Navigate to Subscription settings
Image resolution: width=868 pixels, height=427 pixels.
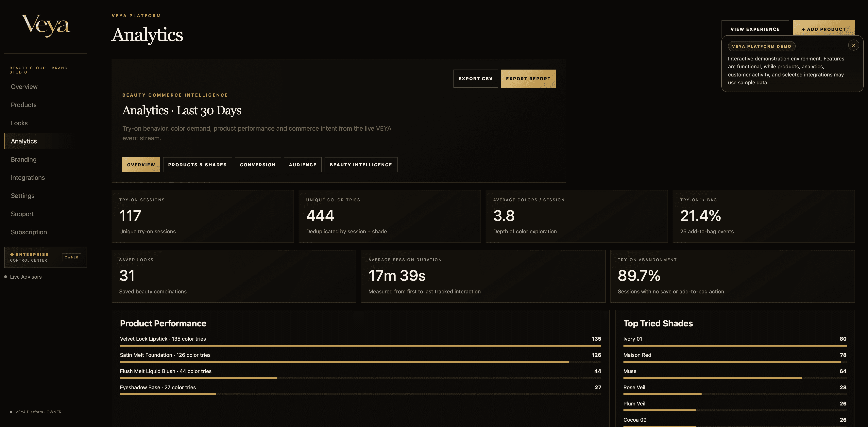point(29,232)
